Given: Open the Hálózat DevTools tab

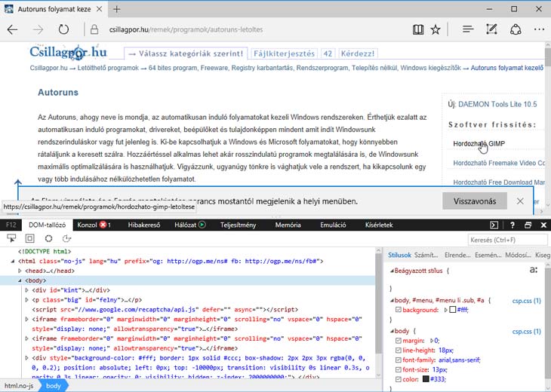Looking at the screenshot, I should point(186,225).
